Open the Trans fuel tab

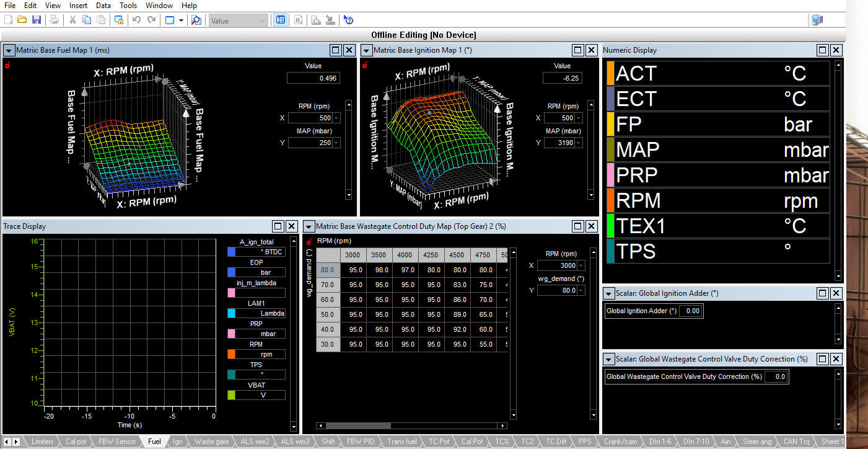[x=402, y=442]
